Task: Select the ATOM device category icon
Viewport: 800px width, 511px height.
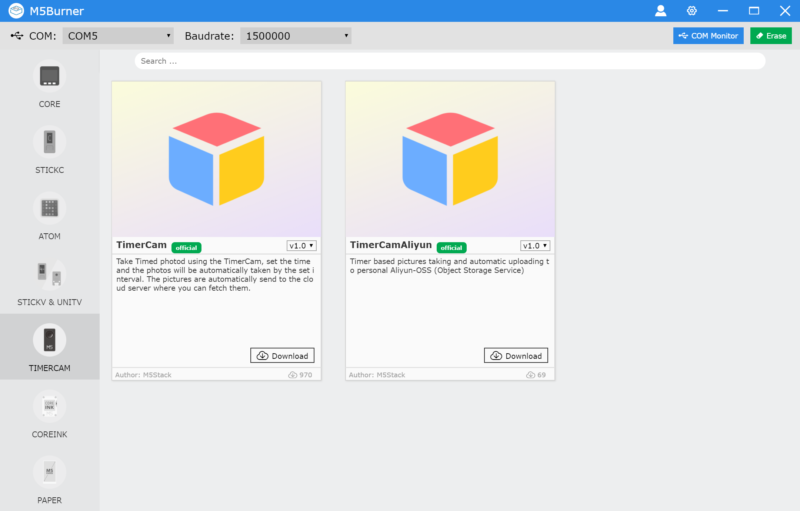Action: (49, 208)
